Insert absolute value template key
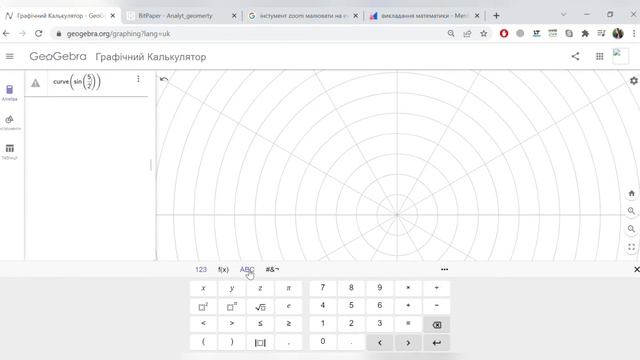 260,342
